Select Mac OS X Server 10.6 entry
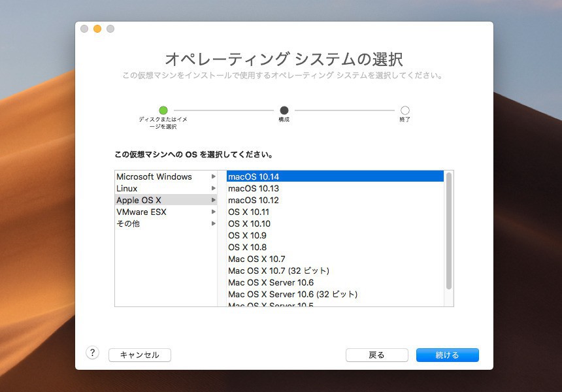Image resolution: width=562 pixels, height=392 pixels. (271, 283)
